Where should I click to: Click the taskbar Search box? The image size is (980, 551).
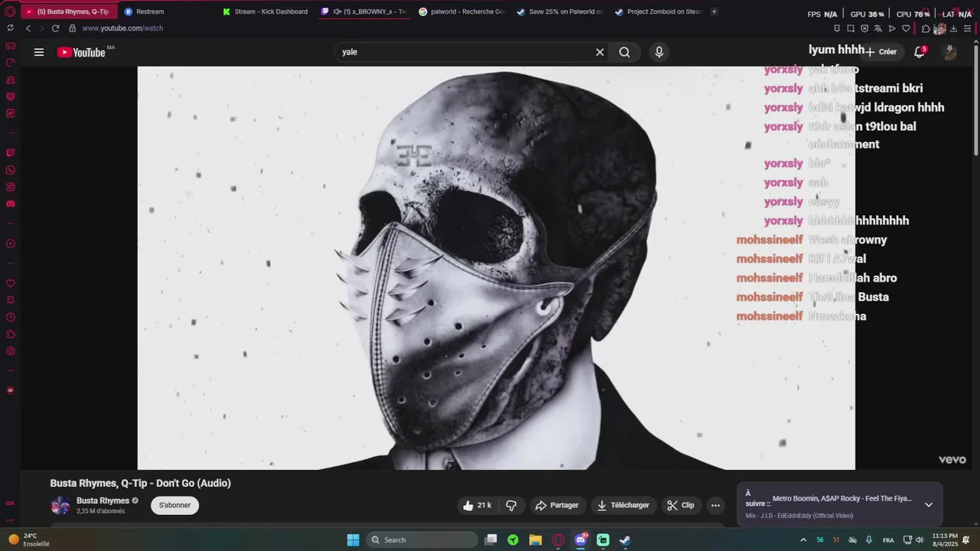(x=421, y=540)
